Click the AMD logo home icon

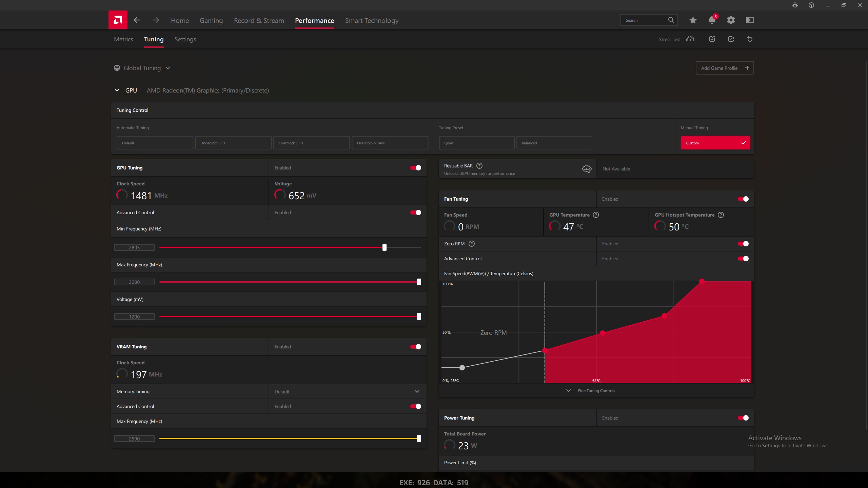pyautogui.click(x=118, y=20)
